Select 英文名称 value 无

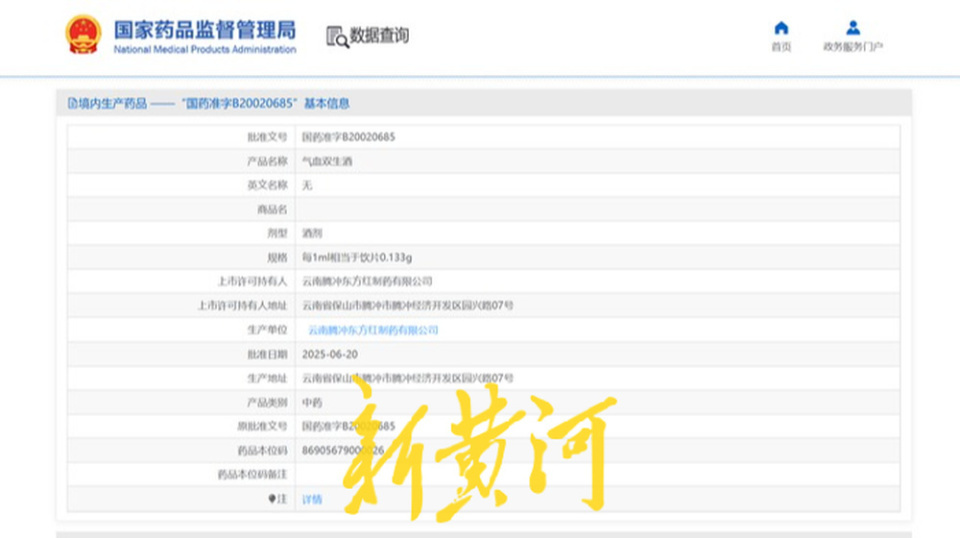[x=307, y=185]
